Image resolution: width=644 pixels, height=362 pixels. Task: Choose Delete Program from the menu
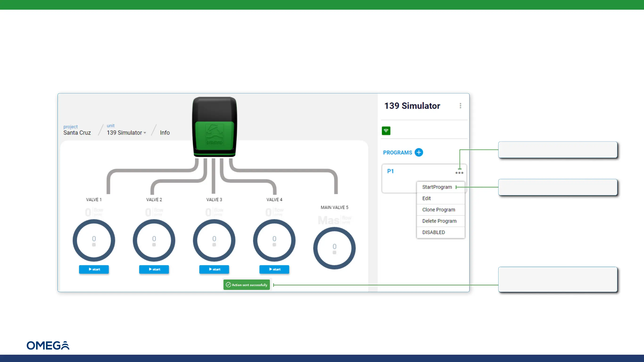[439, 221]
